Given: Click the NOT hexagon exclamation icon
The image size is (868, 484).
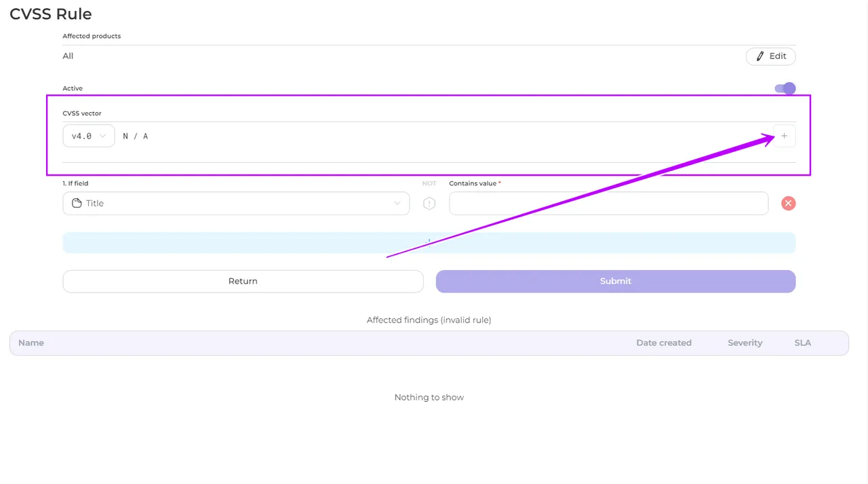Looking at the screenshot, I should coord(429,203).
